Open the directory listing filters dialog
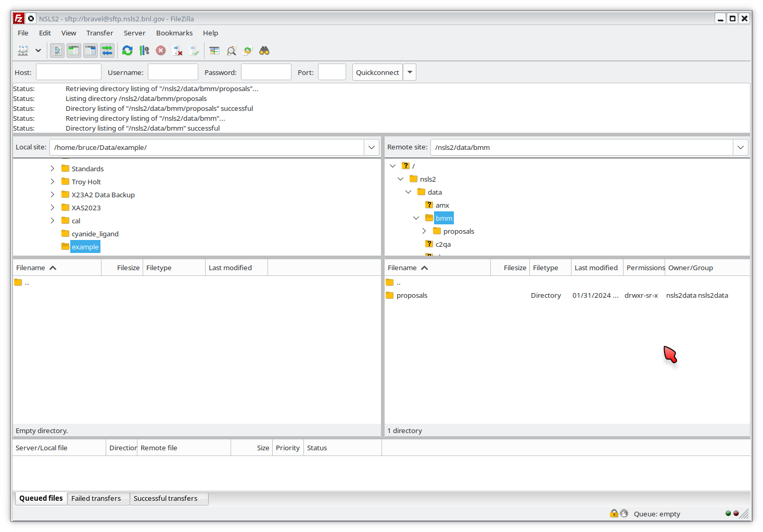The height and width of the screenshot is (532, 763). (x=214, y=50)
